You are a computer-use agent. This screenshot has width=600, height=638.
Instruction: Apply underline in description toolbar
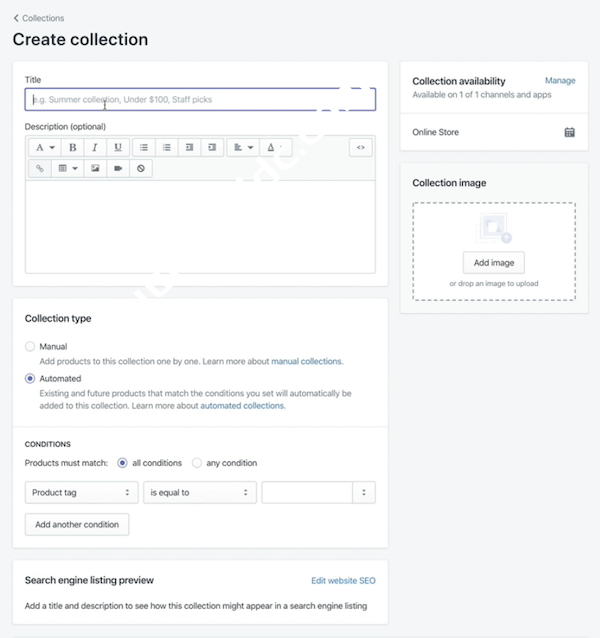[x=118, y=148]
